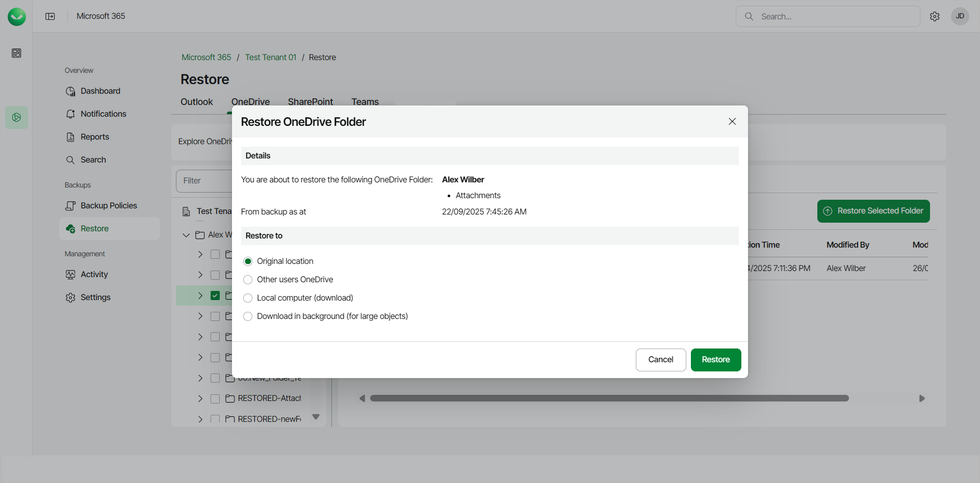Expand the checked folder's chevron
Screen dimensions: 980x483
click(x=200, y=296)
